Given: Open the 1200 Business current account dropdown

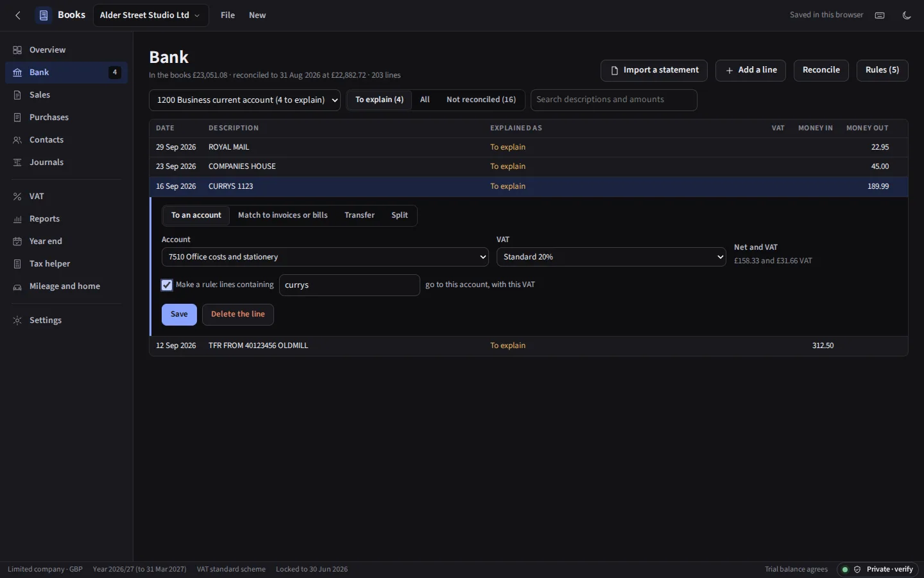Looking at the screenshot, I should (x=244, y=100).
